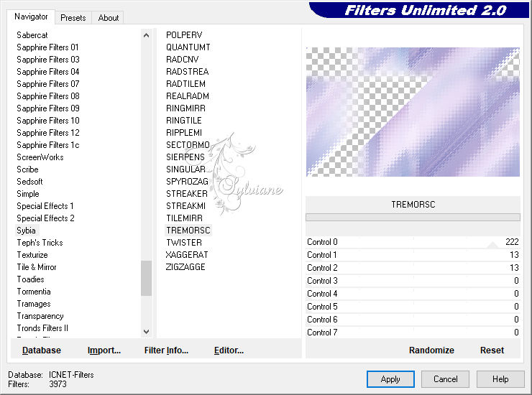This screenshot has height=395, width=532.
Task: Click the scroll down arrow in category list
Action: click(x=146, y=332)
